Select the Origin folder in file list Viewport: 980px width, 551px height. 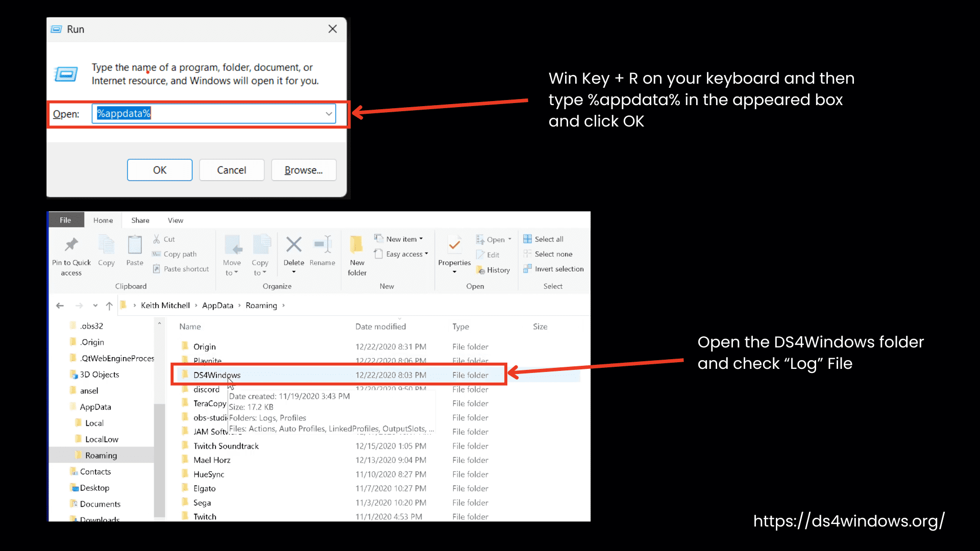[x=205, y=347]
